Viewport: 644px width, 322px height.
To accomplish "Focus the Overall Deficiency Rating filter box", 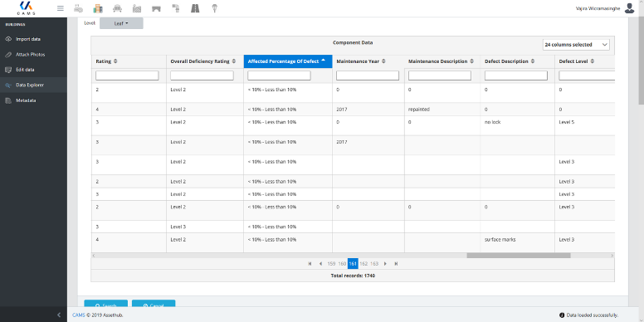I will pos(202,76).
